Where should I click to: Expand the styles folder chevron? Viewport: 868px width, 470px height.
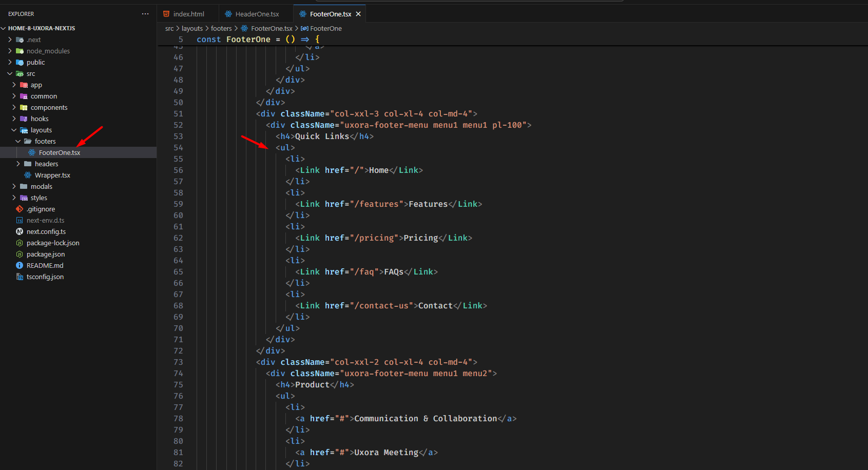14,198
